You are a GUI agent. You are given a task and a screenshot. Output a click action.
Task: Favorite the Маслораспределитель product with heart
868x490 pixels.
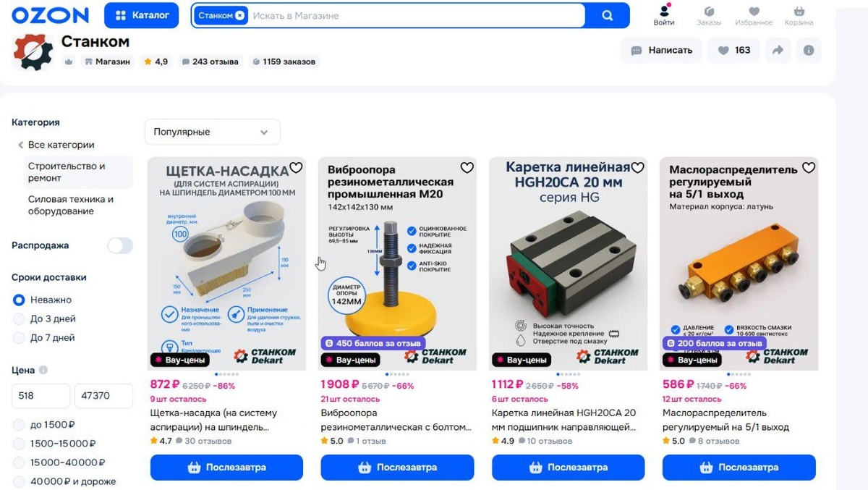pyautogui.click(x=809, y=168)
